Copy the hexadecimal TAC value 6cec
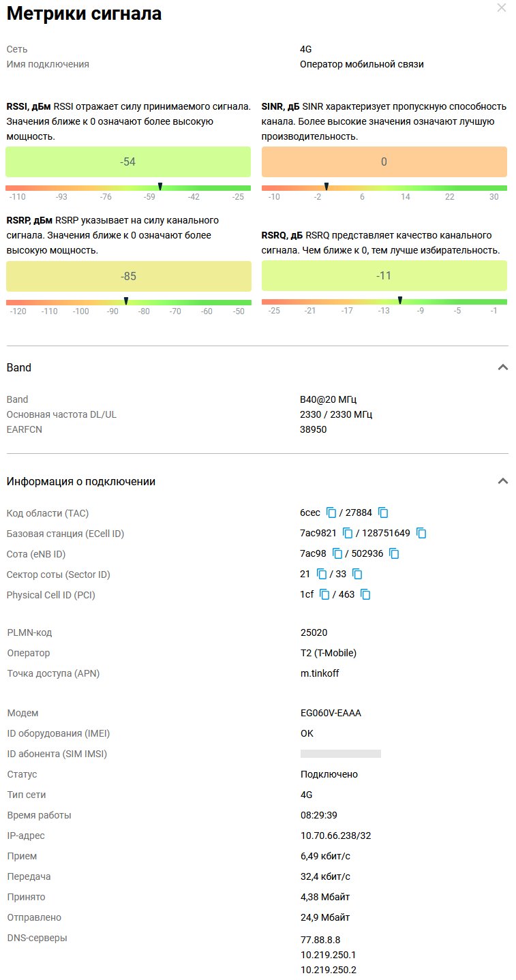516x980 pixels. [x=332, y=512]
